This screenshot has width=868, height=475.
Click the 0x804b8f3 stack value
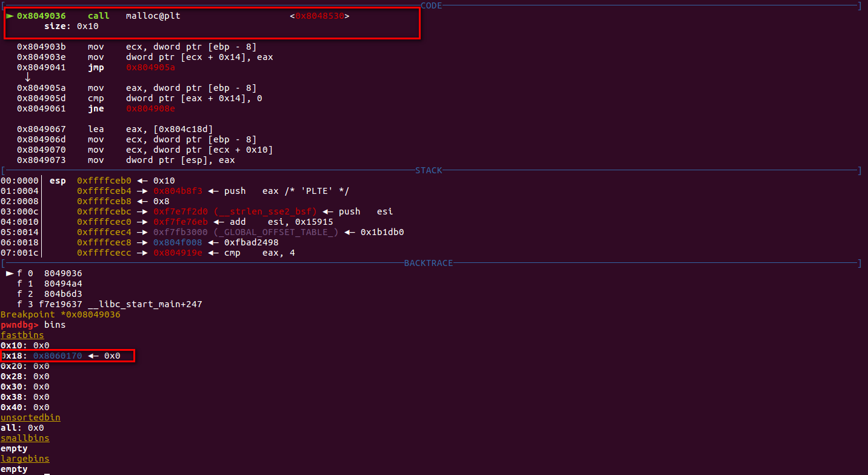[x=178, y=191]
